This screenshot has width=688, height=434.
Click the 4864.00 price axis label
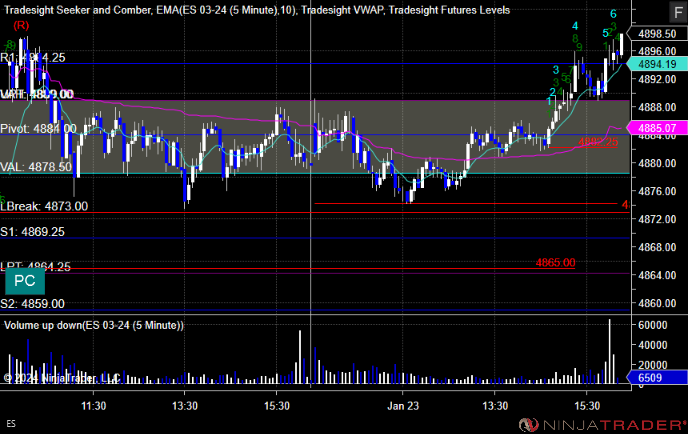(x=657, y=275)
